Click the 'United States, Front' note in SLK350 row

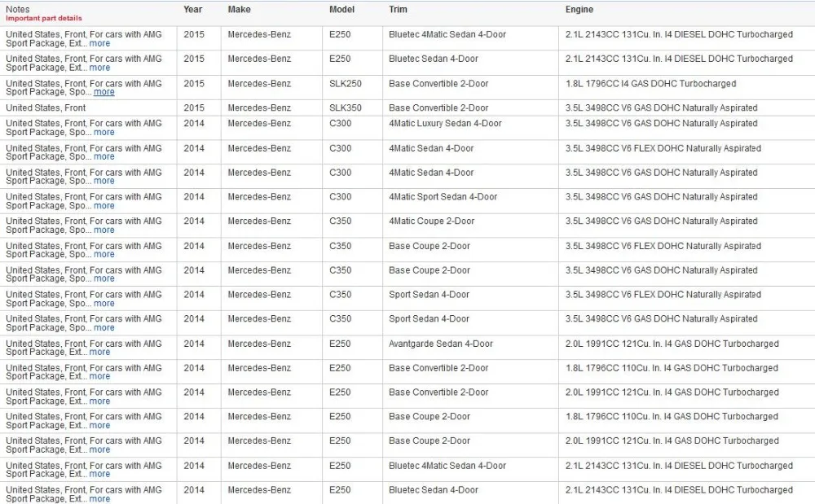point(46,108)
